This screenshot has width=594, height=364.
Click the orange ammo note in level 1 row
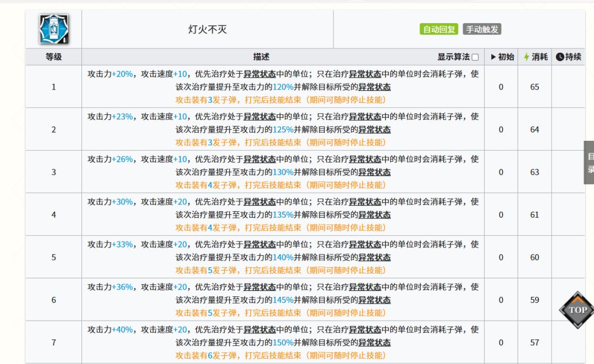pyautogui.click(x=280, y=100)
